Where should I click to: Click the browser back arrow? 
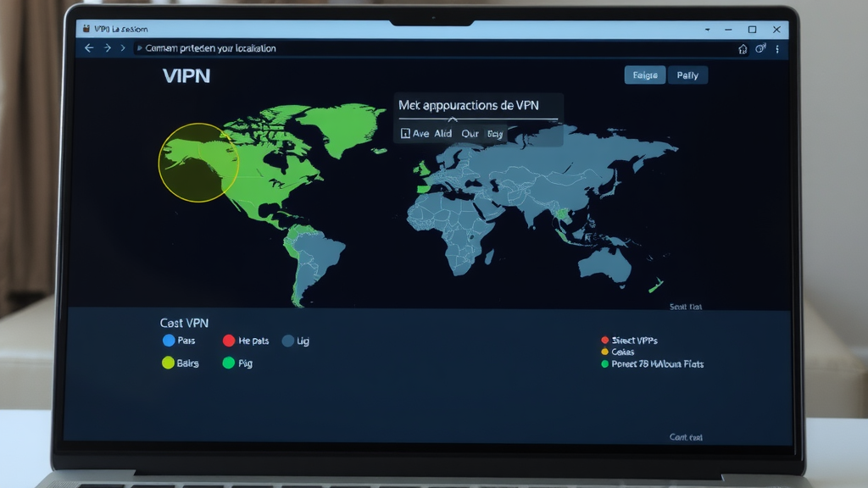point(89,48)
